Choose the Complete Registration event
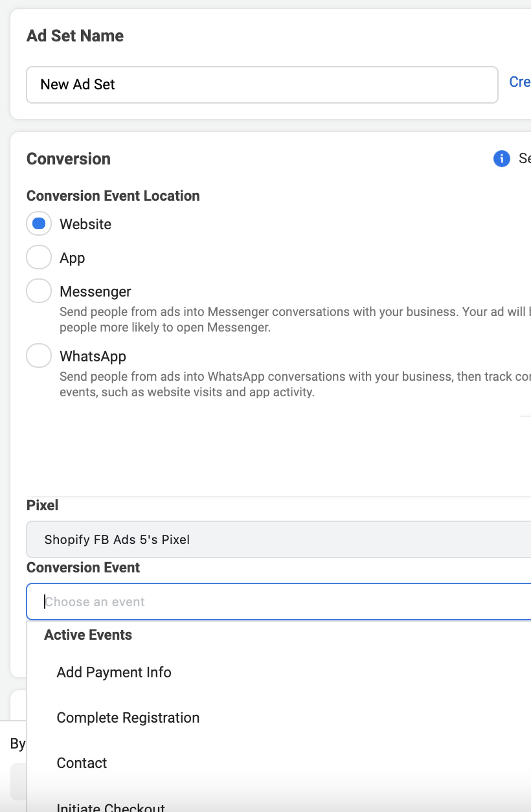Viewport: 531px width, 812px height. (x=128, y=717)
